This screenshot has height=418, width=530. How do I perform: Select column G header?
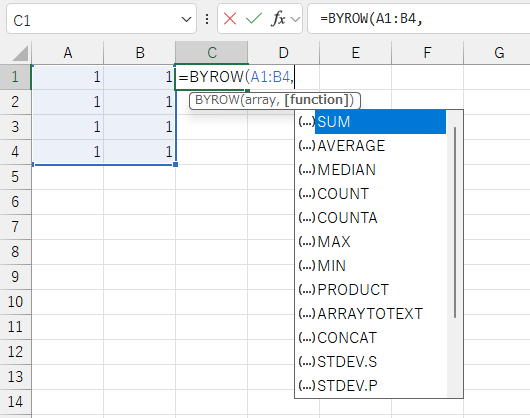(497, 53)
